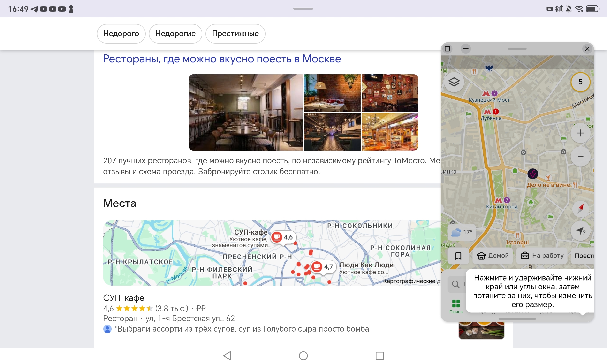Open the Рестораны в Москве link
607x364 pixels.
coord(222,59)
